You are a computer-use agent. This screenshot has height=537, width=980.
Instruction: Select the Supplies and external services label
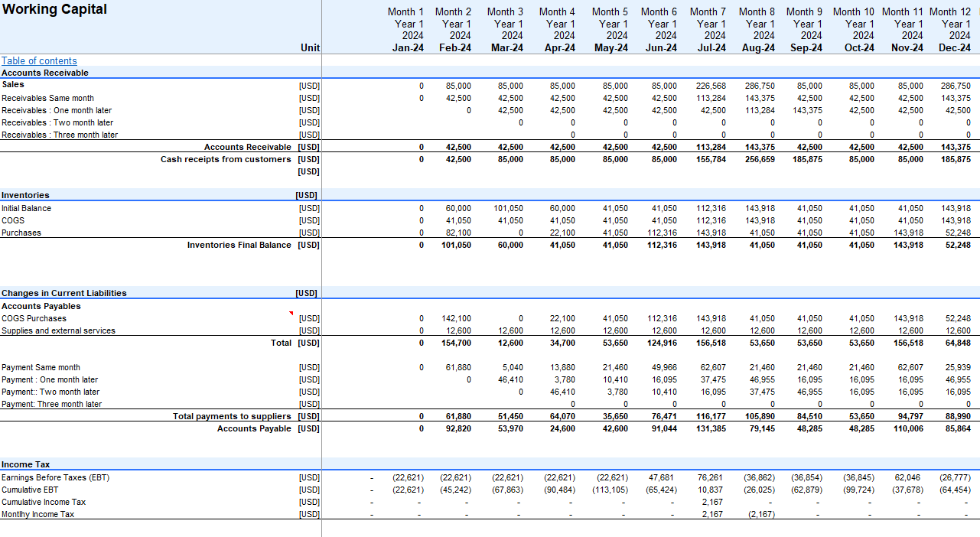click(x=58, y=330)
